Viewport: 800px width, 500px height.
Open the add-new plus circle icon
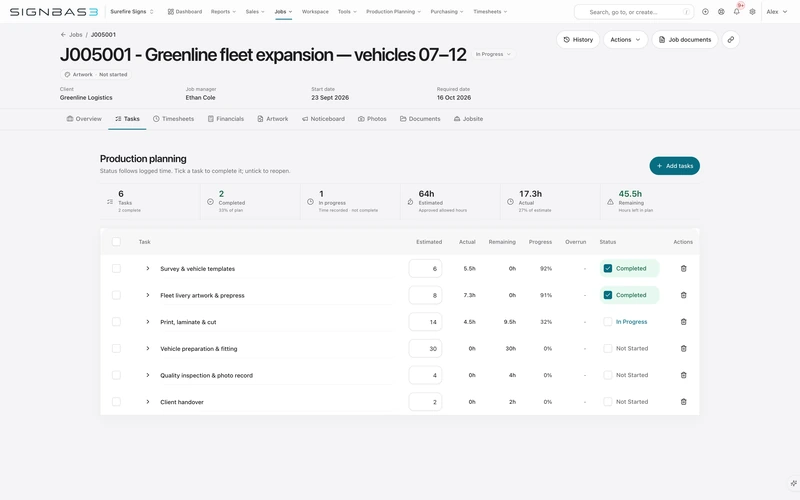coord(705,12)
